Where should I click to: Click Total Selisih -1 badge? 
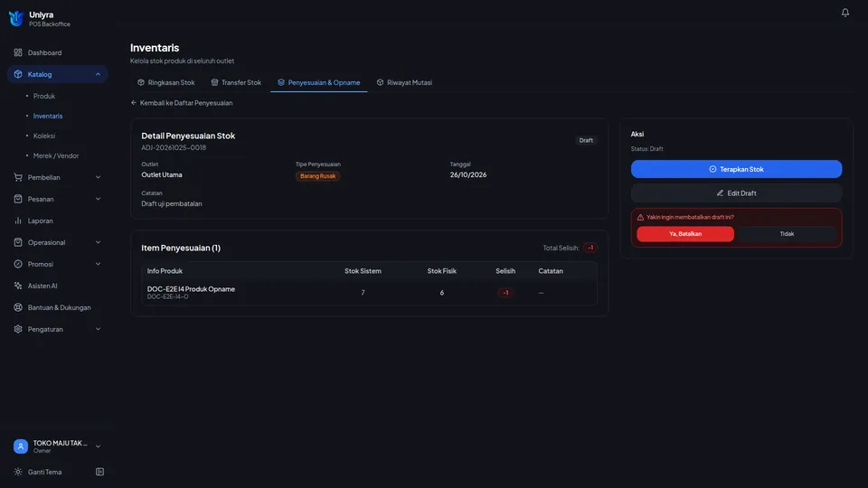pyautogui.click(x=590, y=248)
